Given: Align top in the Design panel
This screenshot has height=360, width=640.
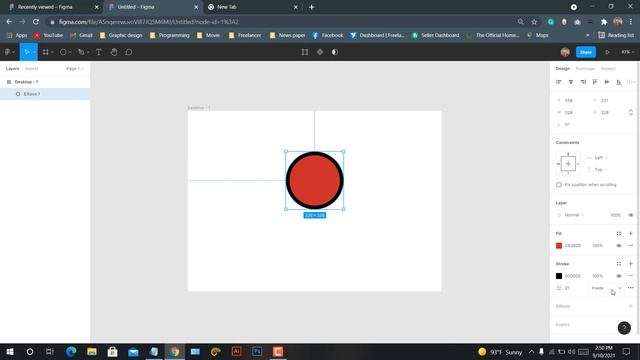Looking at the screenshot, I should coord(595,82).
